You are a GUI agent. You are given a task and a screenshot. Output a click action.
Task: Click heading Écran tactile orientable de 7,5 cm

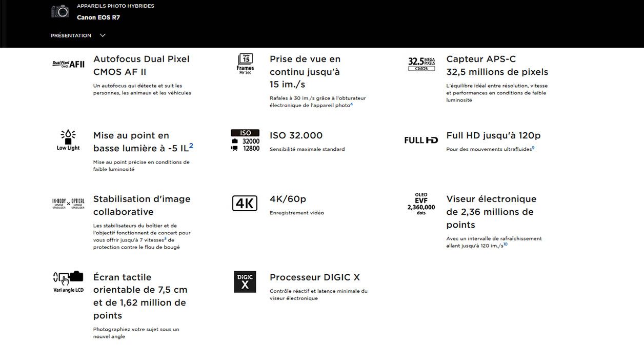pyautogui.click(x=140, y=296)
